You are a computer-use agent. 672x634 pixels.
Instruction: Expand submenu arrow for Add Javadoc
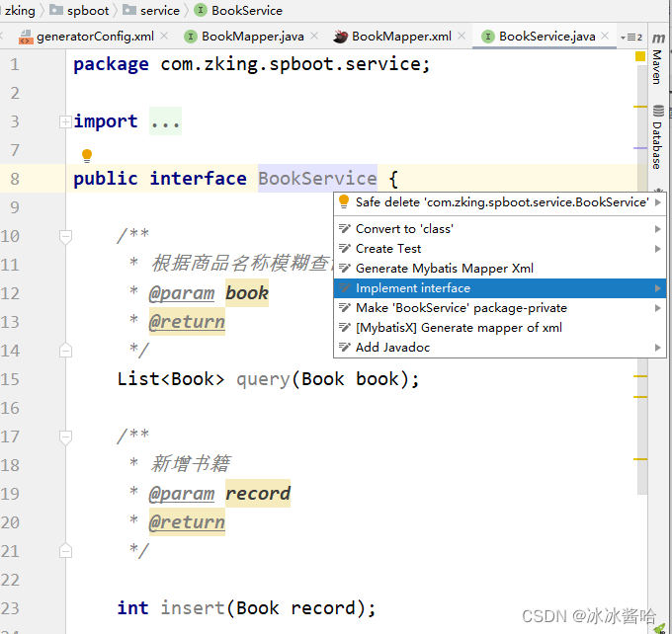[658, 348]
